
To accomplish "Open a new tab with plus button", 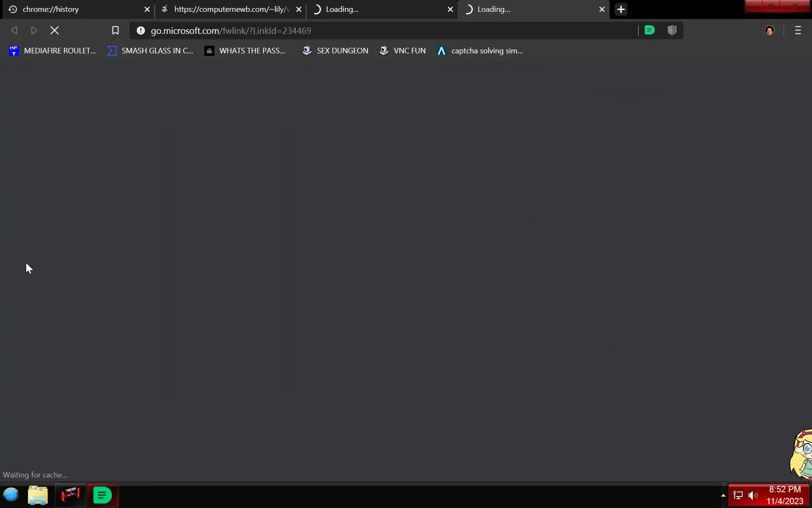I will tap(621, 9).
